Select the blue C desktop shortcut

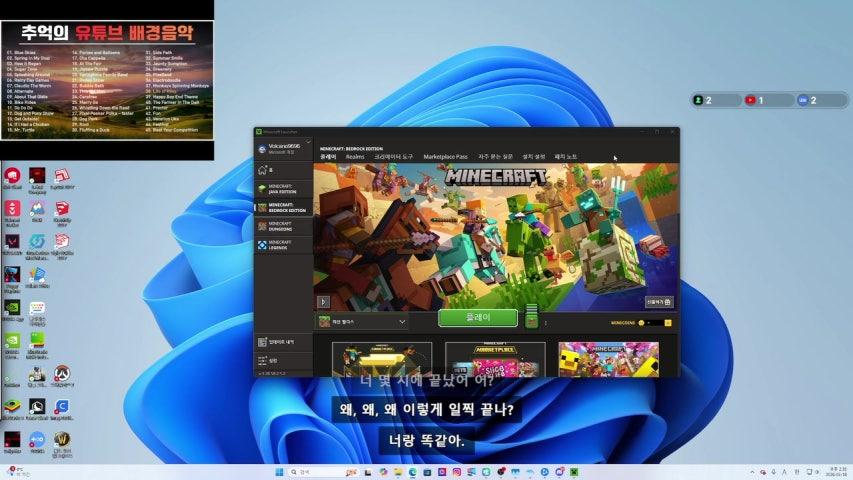point(62,409)
